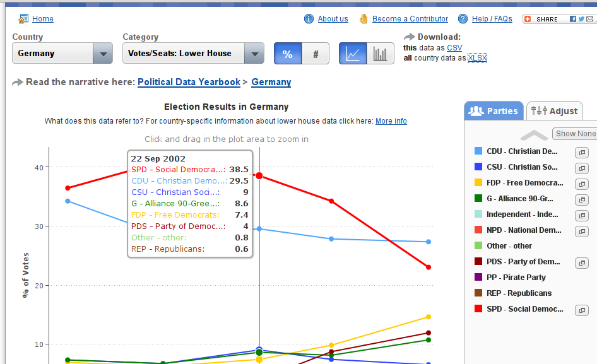Image resolution: width=597 pixels, height=364 pixels.
Task: Collapse the parties list with the up chevron
Action: tap(534, 135)
